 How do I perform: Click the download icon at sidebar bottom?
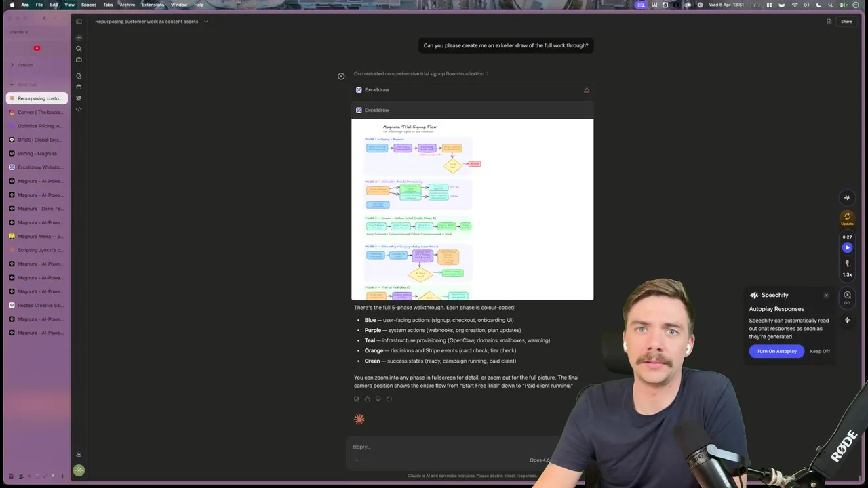pos(79,455)
